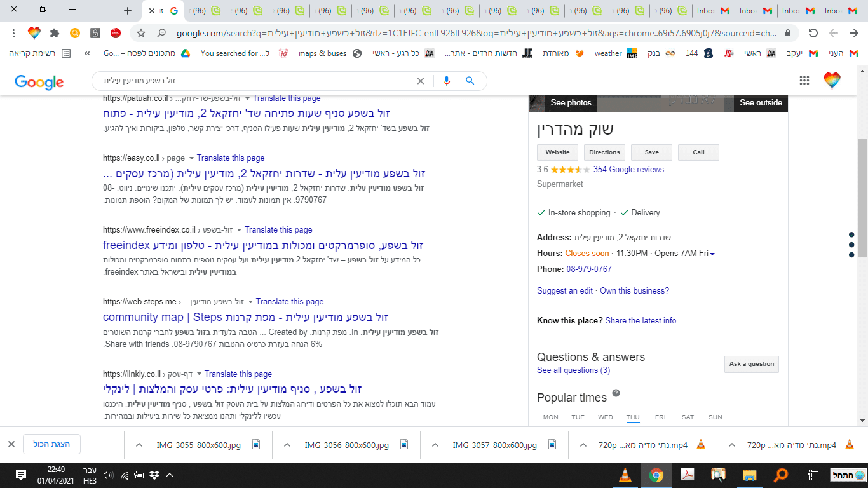Select MON in popular times
Viewport: 868px width, 488px height.
pyautogui.click(x=551, y=417)
